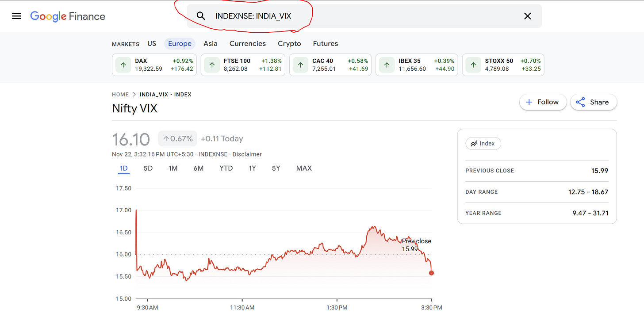Click the current price dot on the chart
Image resolution: width=644 pixels, height=317 pixels.
tap(431, 273)
